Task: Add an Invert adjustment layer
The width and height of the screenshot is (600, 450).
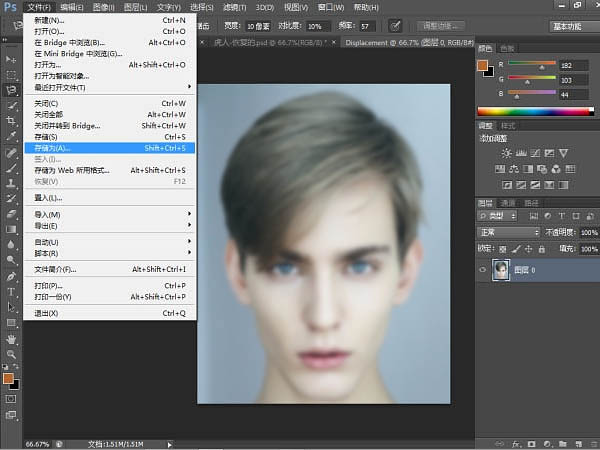Action: 507,185
